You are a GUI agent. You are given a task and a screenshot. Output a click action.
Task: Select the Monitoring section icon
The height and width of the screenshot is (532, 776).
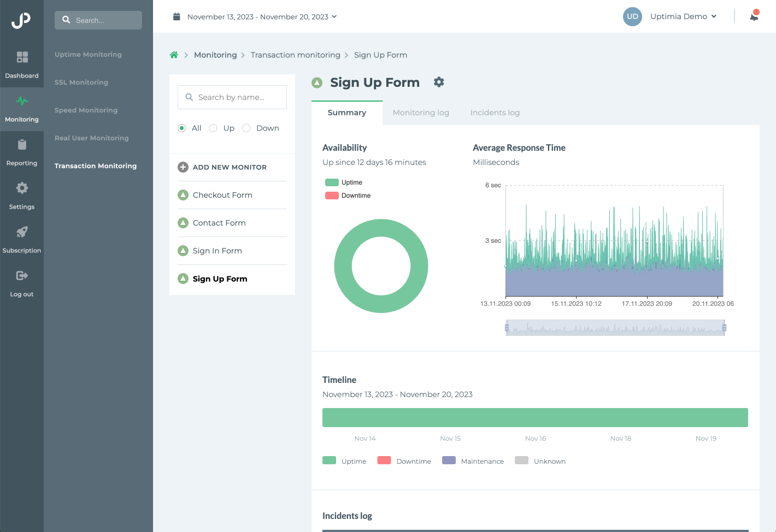[22, 108]
